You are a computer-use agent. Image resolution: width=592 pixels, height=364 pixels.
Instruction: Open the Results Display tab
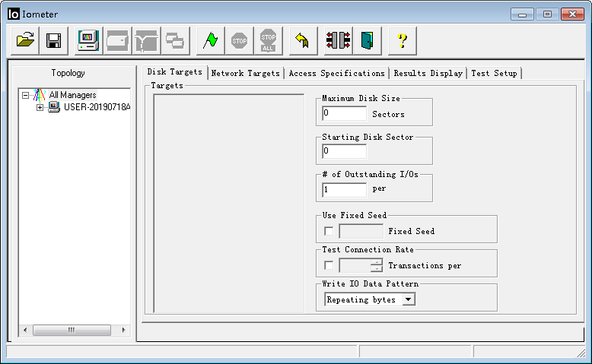pyautogui.click(x=428, y=73)
